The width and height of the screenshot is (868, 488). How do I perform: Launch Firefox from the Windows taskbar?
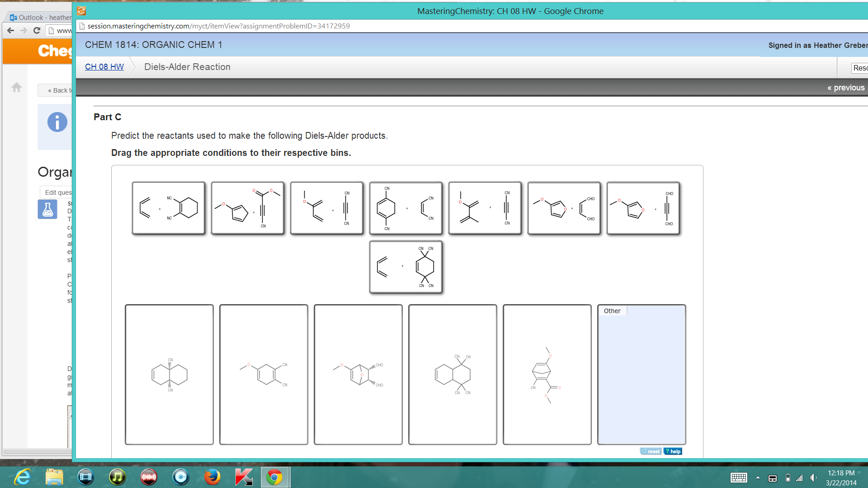pos(212,477)
